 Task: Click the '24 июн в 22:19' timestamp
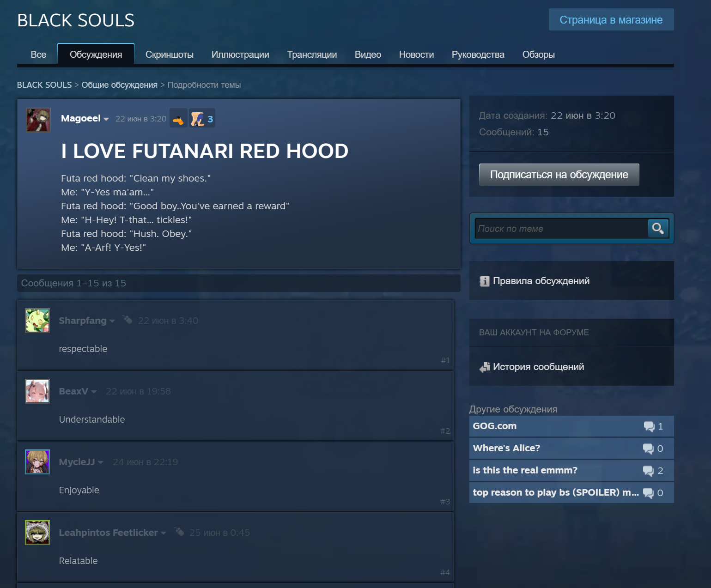coord(145,462)
